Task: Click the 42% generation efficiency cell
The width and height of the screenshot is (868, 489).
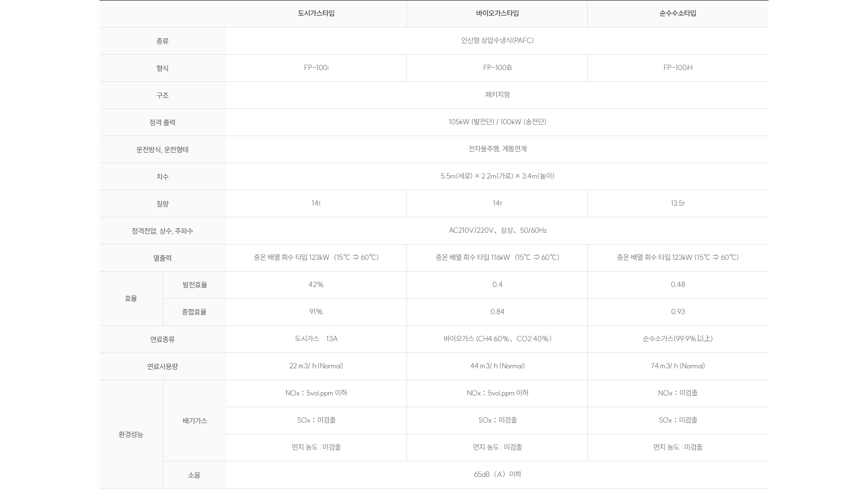Action: point(316,285)
